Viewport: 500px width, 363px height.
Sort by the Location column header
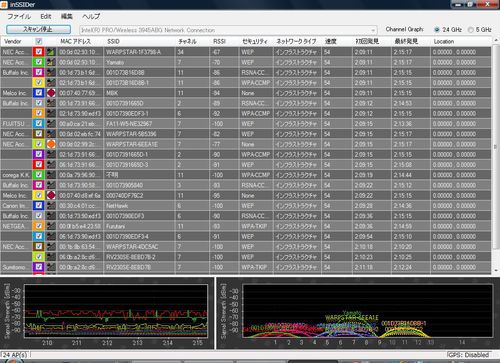tap(461, 41)
